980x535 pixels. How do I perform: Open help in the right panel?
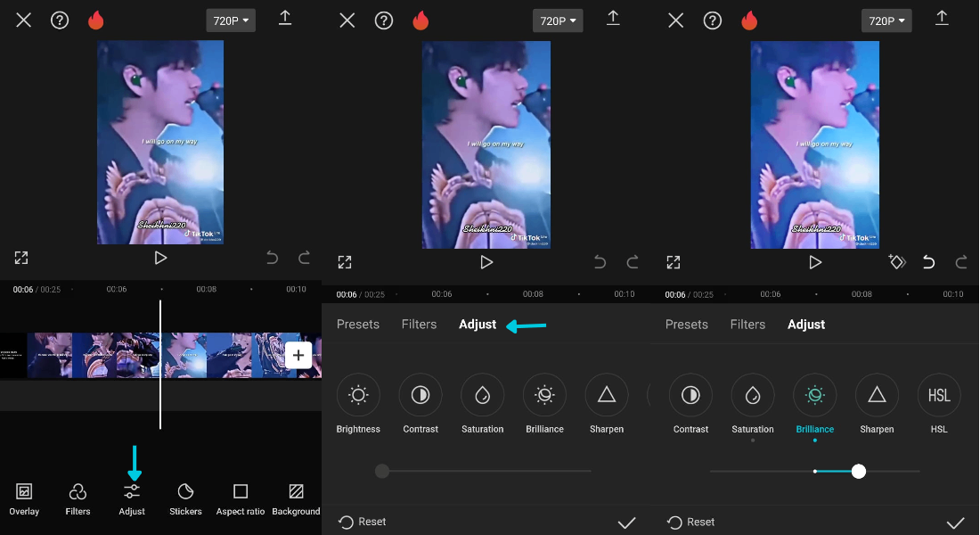point(713,21)
